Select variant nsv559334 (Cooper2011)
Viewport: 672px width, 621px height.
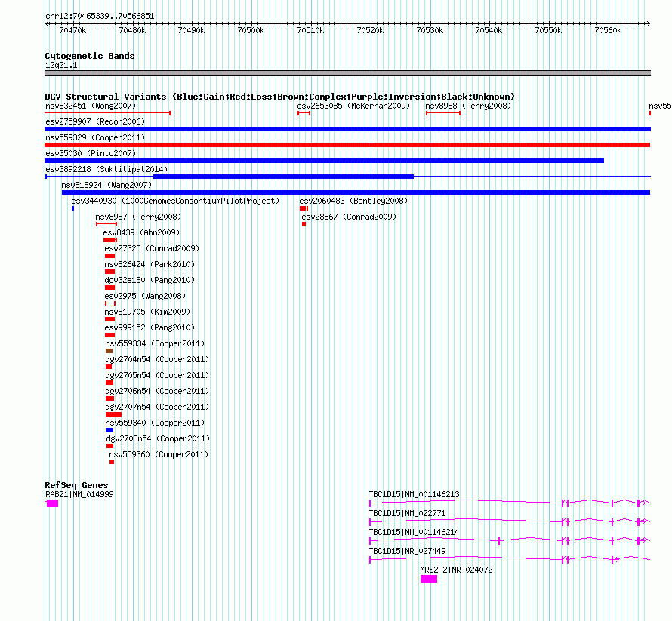pos(155,343)
